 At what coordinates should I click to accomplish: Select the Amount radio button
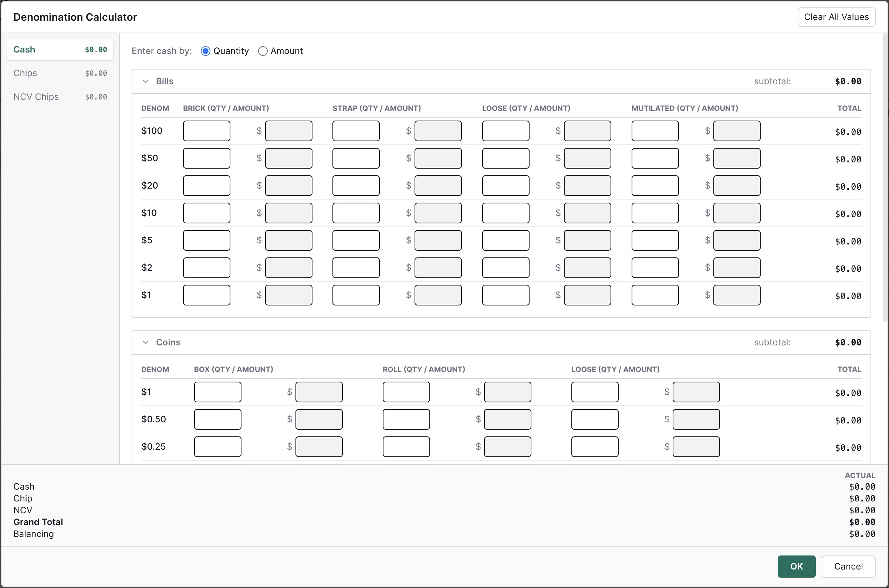click(x=263, y=51)
